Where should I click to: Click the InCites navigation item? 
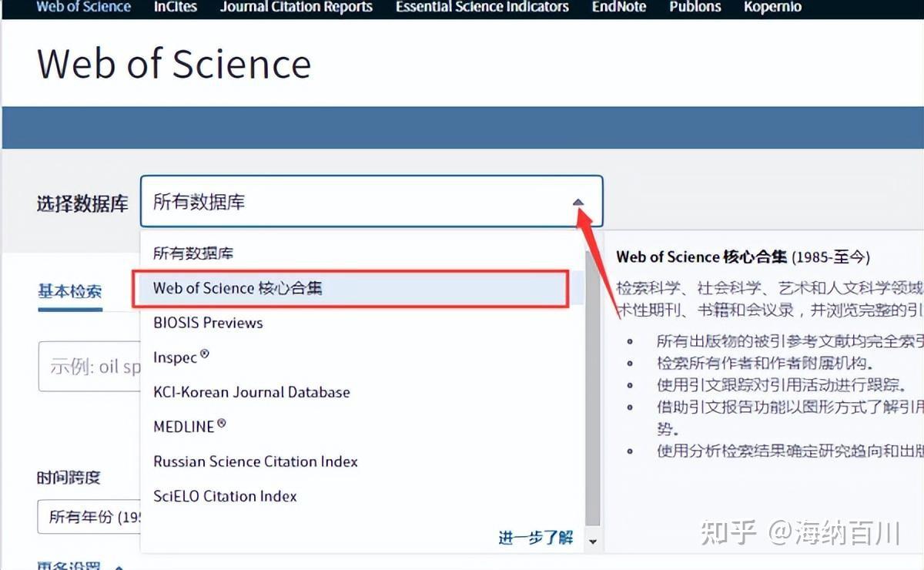175,7
